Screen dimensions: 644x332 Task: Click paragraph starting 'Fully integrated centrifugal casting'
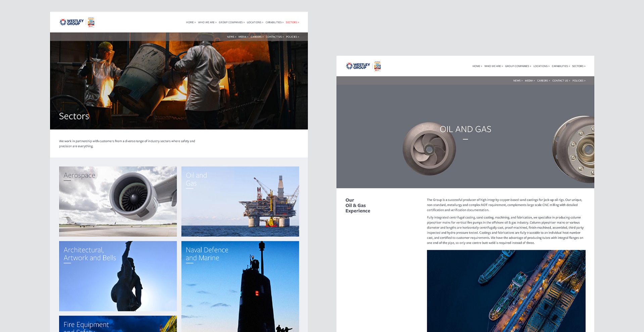[x=505, y=230]
